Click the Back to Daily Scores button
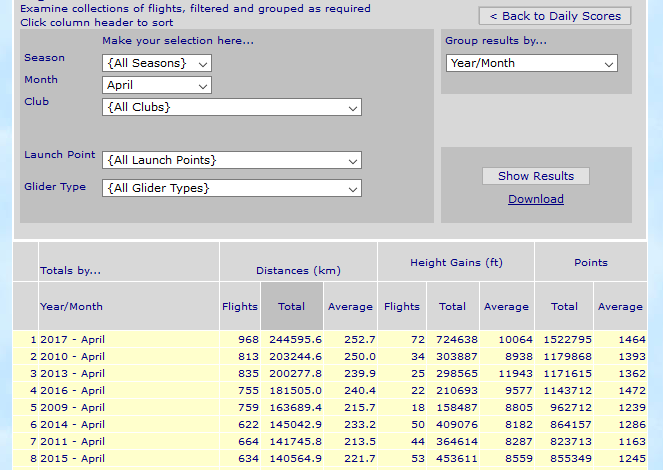The width and height of the screenshot is (663, 470). [x=555, y=16]
